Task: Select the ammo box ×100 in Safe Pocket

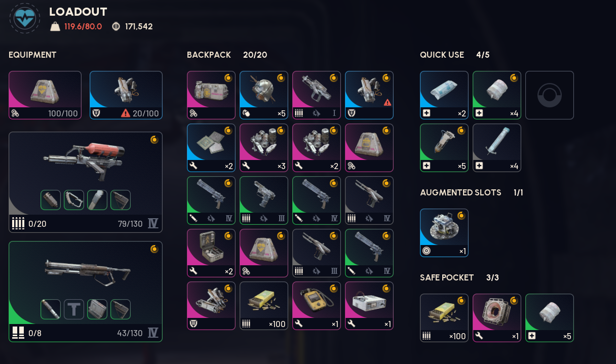Action: point(444,318)
